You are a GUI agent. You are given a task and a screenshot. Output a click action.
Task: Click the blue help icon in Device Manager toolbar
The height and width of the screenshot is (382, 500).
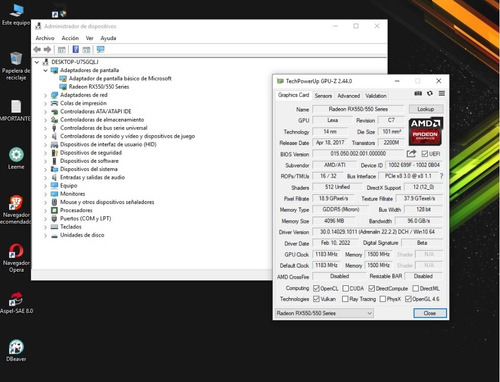[x=76, y=49]
